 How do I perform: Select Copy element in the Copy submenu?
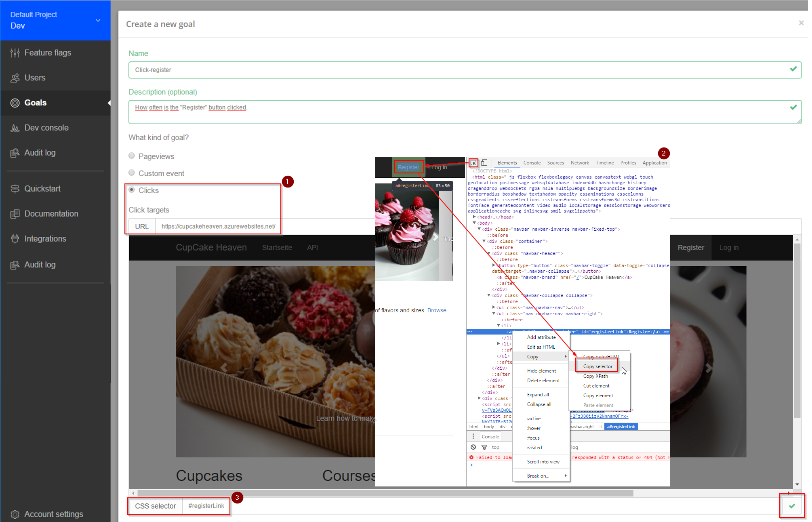pyautogui.click(x=600, y=396)
